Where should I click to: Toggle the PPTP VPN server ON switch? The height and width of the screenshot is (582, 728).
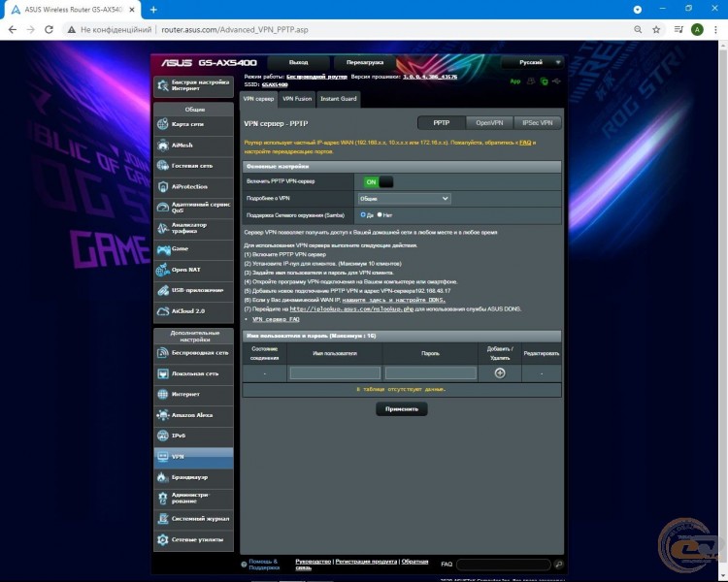[x=379, y=182]
